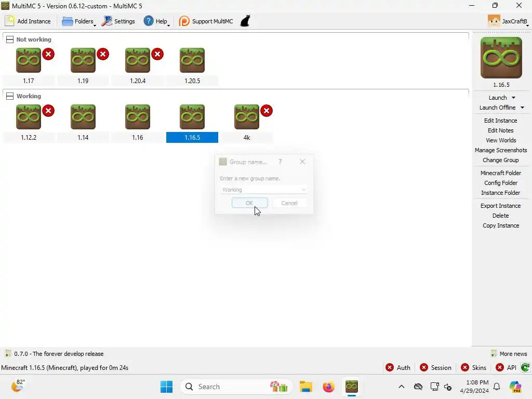Open File Explorer from taskbar
This screenshot has width=532, height=399.
(x=305, y=387)
